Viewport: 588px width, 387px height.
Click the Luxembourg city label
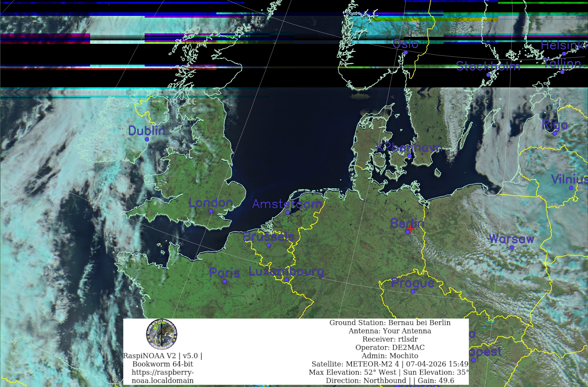[x=286, y=272]
